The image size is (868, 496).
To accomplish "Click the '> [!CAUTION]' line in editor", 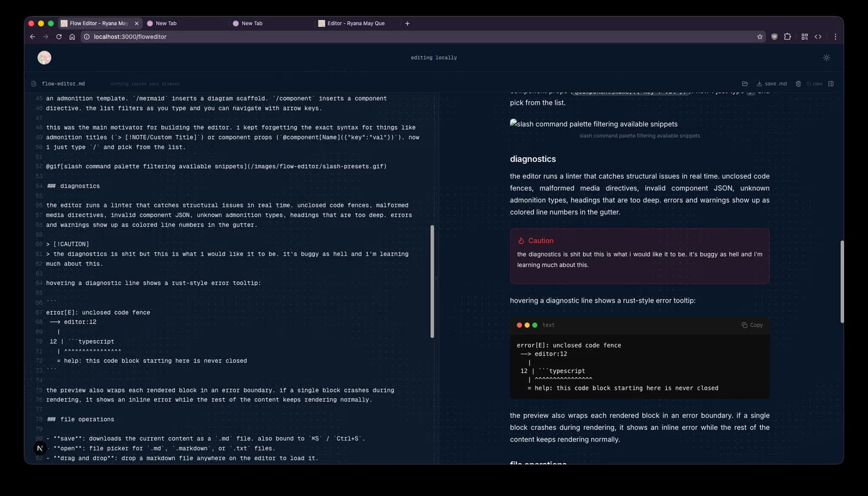I will [68, 244].
